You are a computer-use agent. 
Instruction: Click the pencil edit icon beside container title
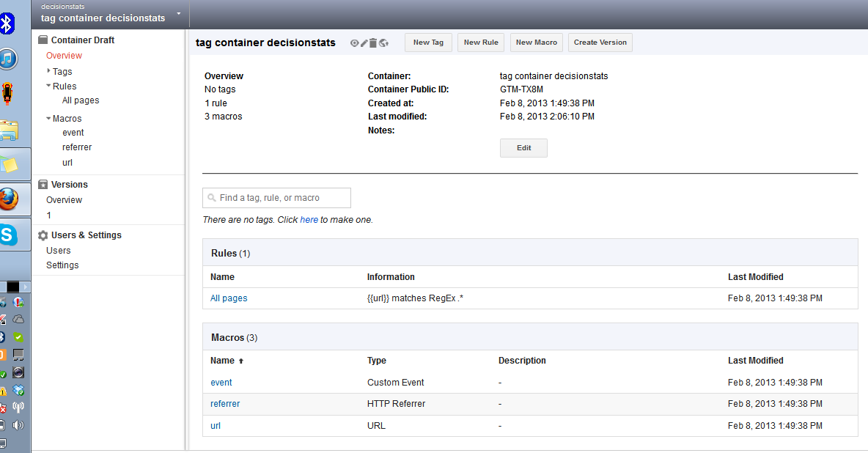pyautogui.click(x=364, y=43)
